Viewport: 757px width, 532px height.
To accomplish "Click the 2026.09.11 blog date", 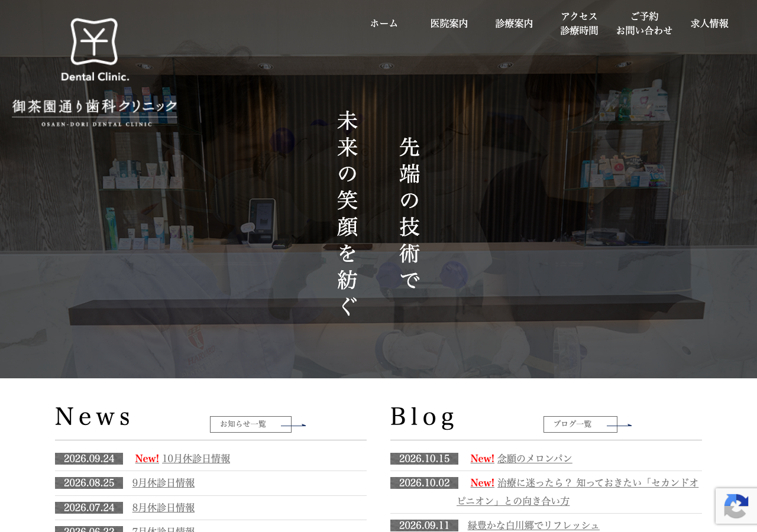I will point(425,525).
